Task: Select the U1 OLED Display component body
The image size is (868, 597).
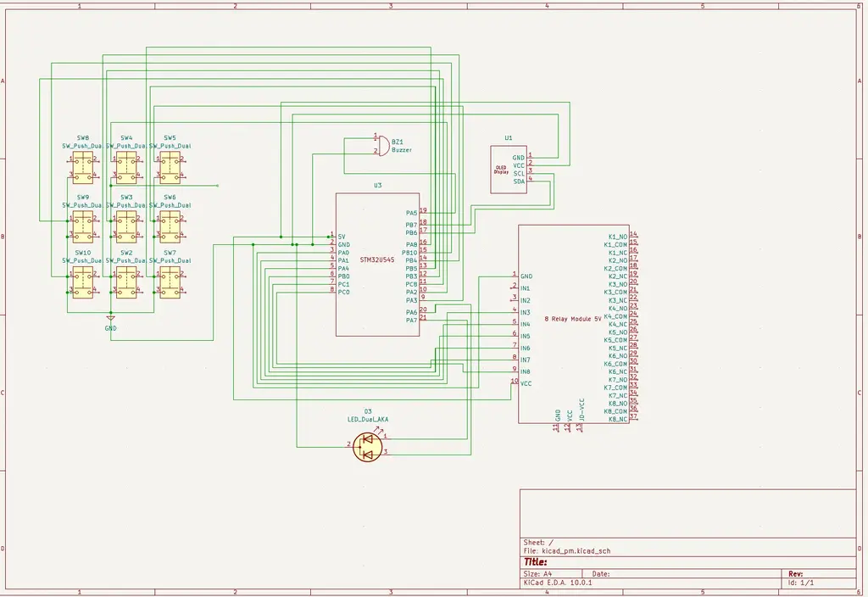Action: 509,170
